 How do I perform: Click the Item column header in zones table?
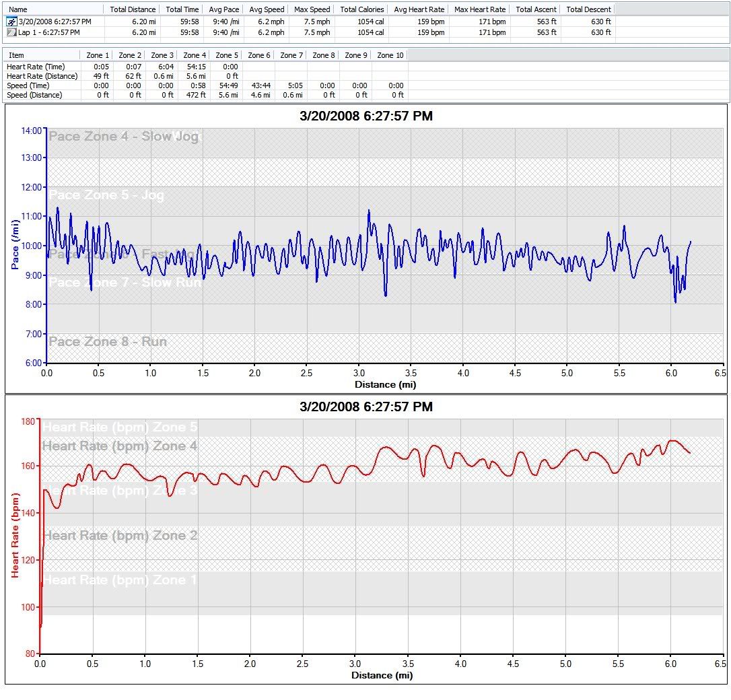tap(16, 55)
